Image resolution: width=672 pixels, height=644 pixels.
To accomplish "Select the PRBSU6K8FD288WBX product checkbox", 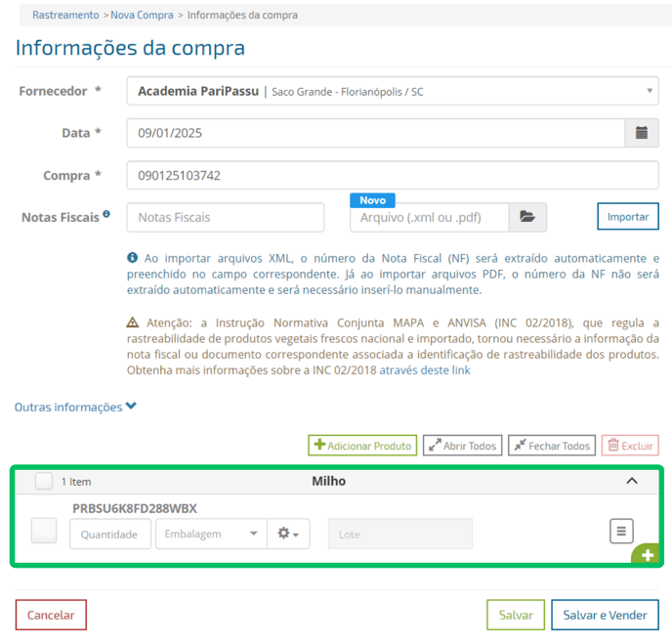I will [x=44, y=531].
